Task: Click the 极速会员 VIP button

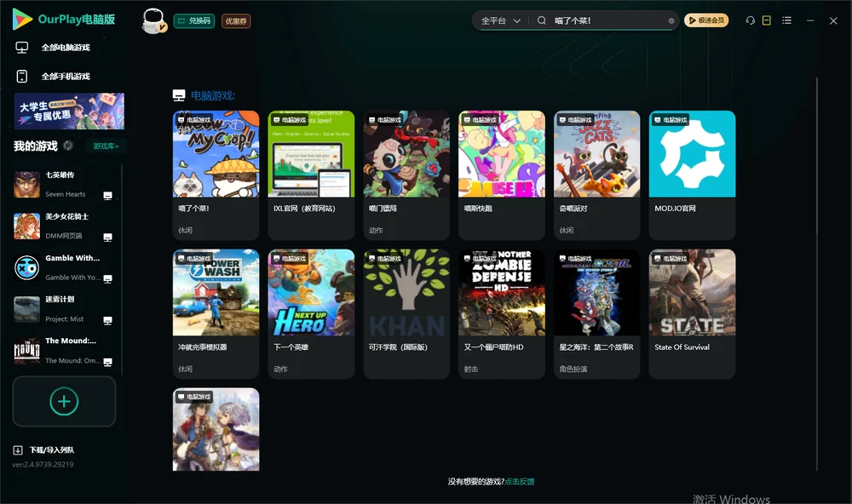Action: coord(706,20)
